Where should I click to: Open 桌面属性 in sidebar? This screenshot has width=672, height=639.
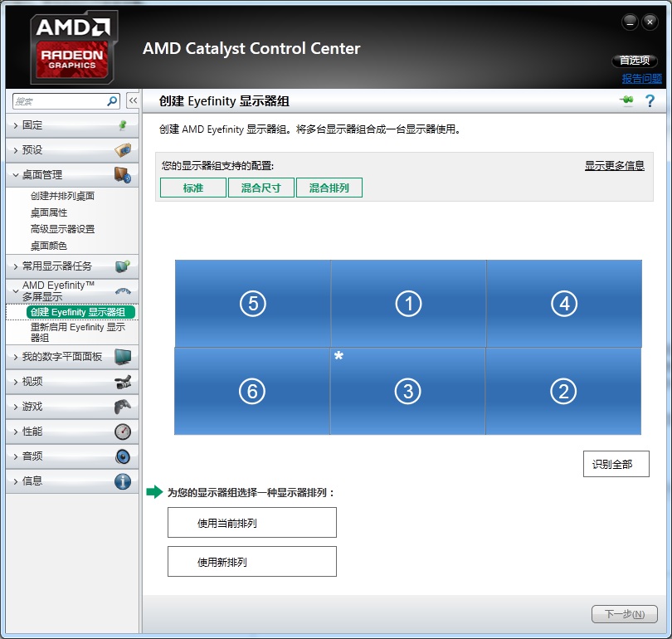click(49, 212)
